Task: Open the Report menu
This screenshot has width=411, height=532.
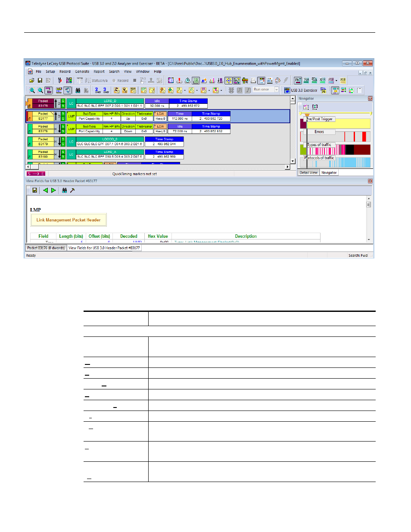Action: [x=99, y=72]
